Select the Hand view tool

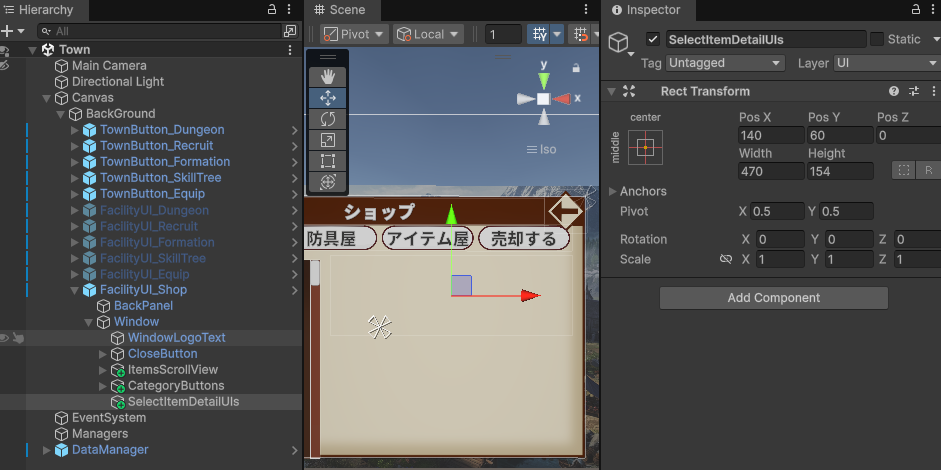[327, 77]
